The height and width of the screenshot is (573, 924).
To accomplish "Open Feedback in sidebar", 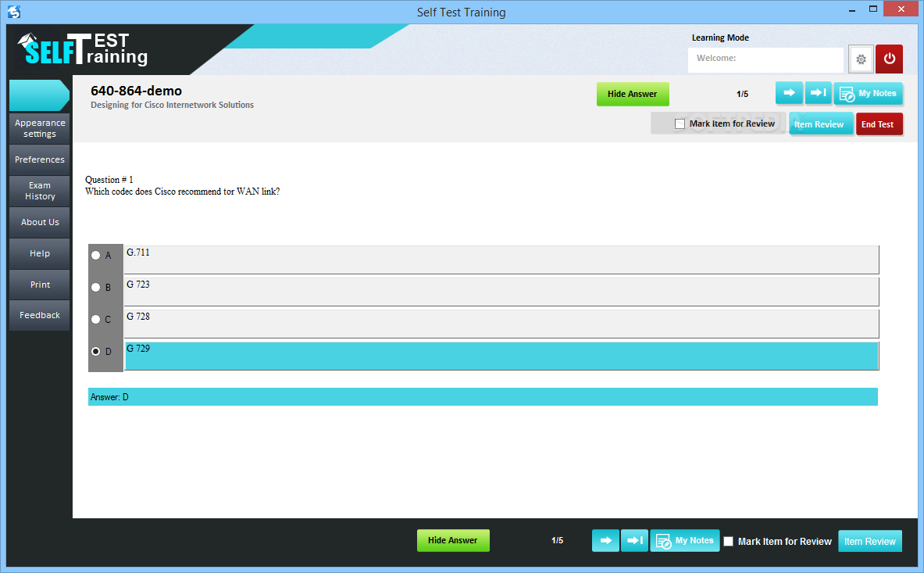I will coord(40,315).
